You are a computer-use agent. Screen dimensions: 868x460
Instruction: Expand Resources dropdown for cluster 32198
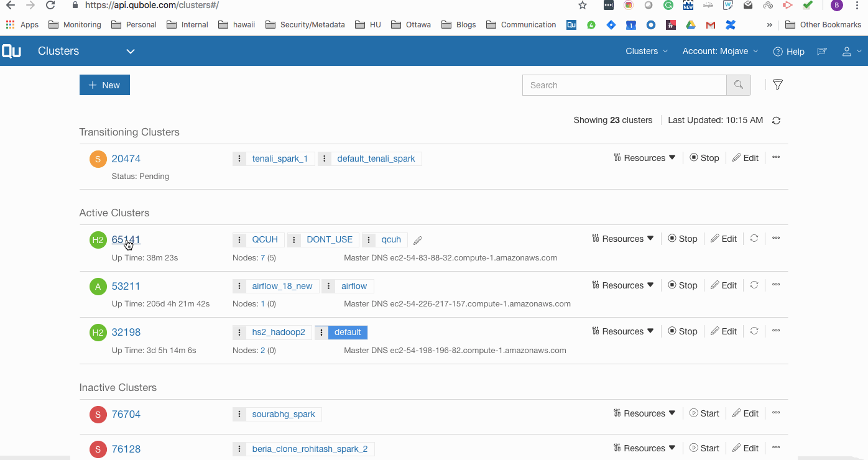(x=622, y=331)
